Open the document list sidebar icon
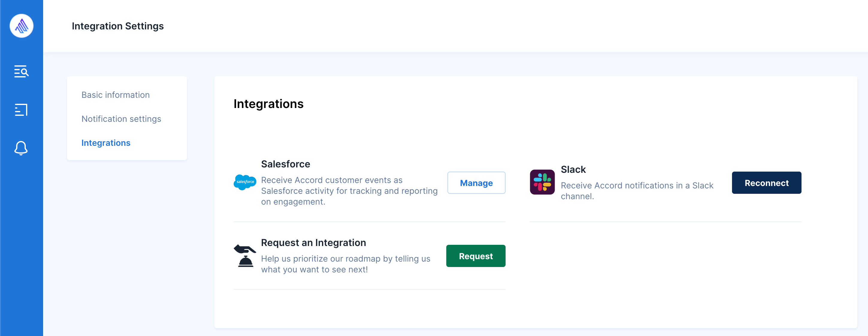This screenshot has height=336, width=868. click(21, 109)
